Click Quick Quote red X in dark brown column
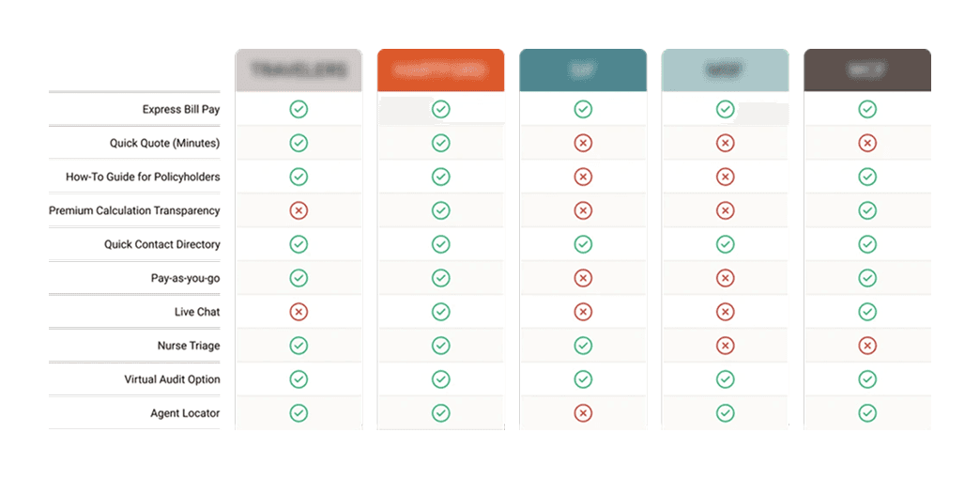 pyautogui.click(x=867, y=143)
